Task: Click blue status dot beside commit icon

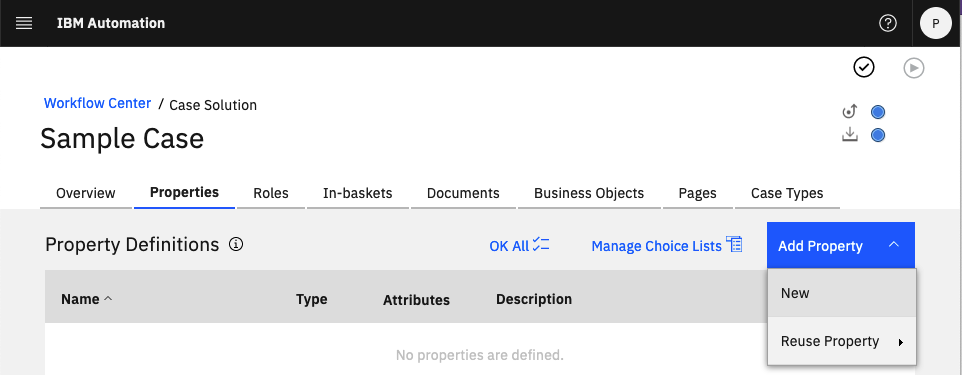Action: tap(878, 112)
